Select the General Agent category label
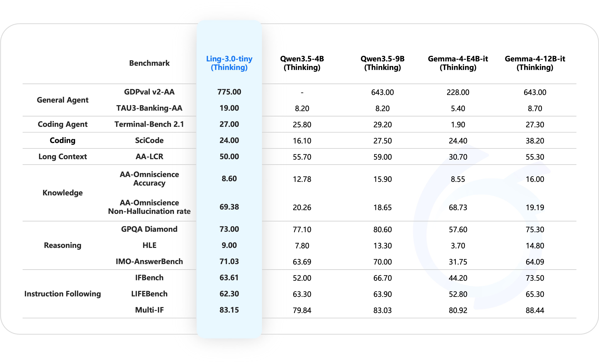This screenshot has height=364, width=599. click(63, 100)
